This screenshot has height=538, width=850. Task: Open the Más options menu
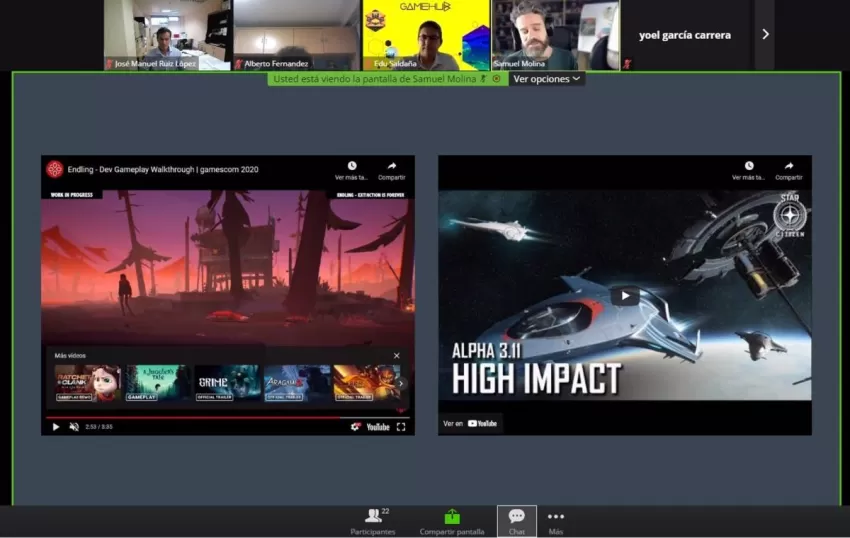556,520
